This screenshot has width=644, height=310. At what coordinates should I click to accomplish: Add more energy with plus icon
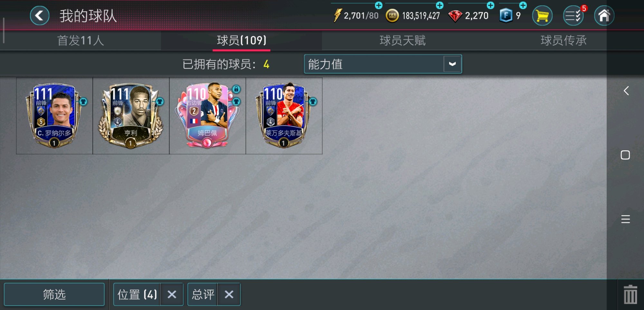click(x=379, y=5)
